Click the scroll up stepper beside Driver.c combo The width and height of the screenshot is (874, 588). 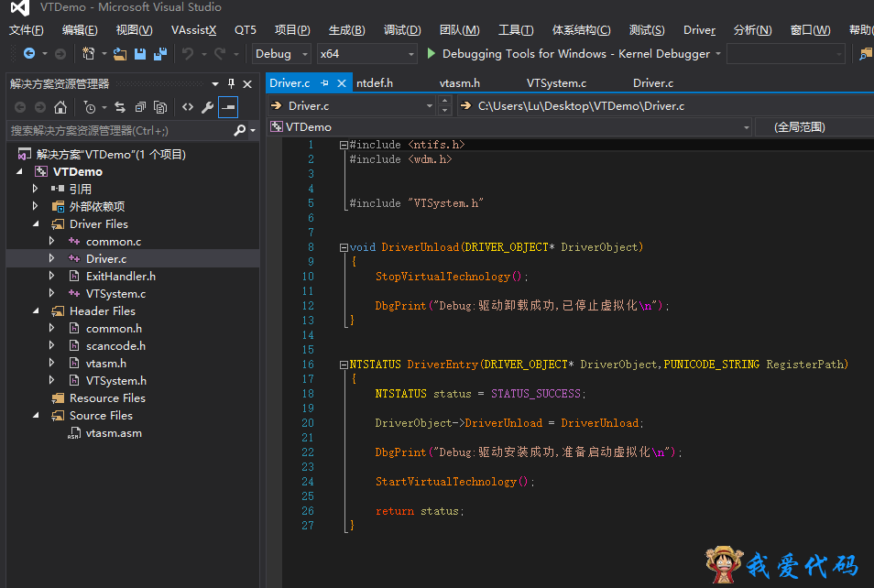pyautogui.click(x=444, y=101)
